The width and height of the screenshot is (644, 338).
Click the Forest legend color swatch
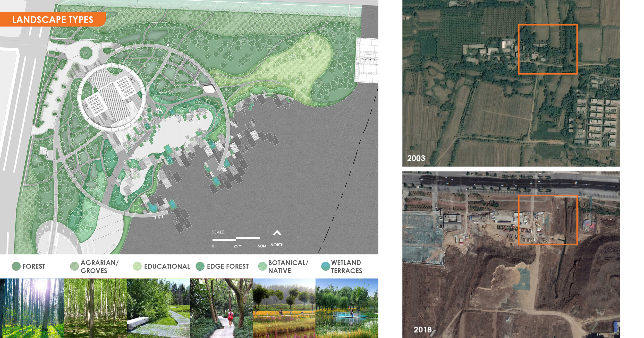coord(16,266)
